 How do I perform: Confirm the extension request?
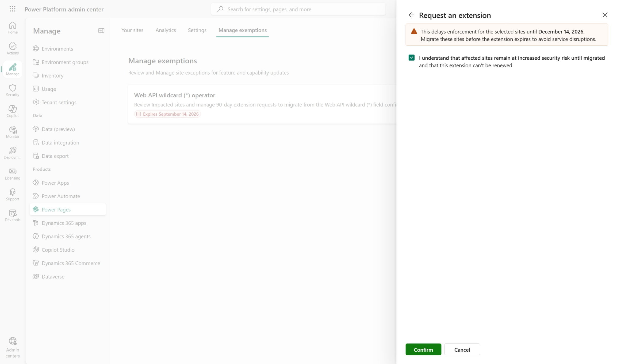click(x=423, y=349)
